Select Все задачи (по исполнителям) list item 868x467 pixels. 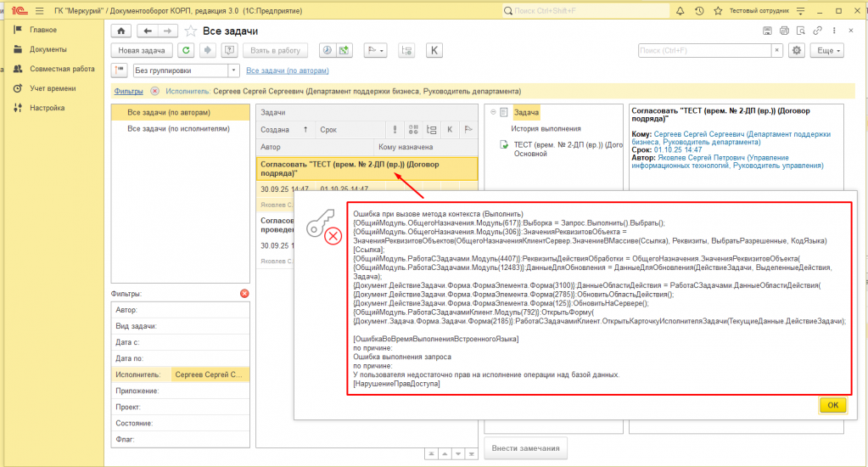(x=178, y=129)
